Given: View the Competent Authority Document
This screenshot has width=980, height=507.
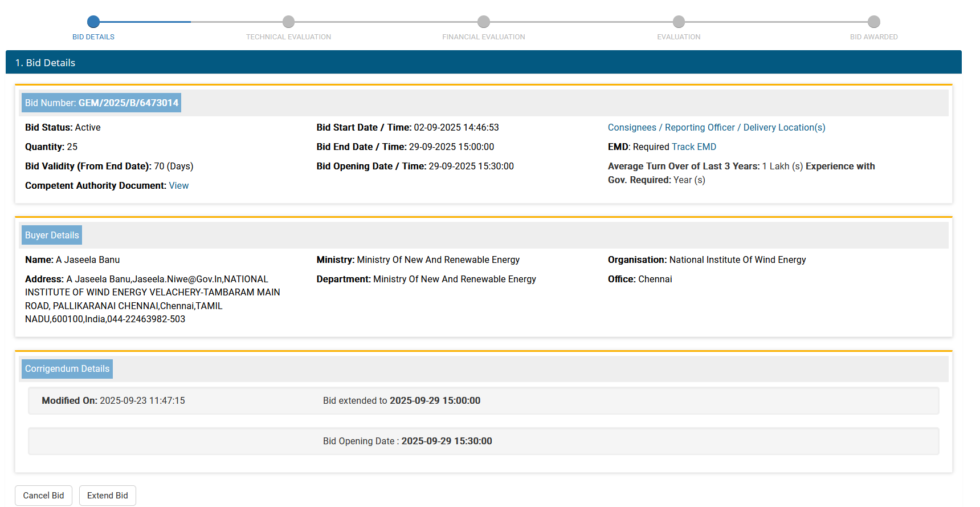Looking at the screenshot, I should pyautogui.click(x=178, y=186).
